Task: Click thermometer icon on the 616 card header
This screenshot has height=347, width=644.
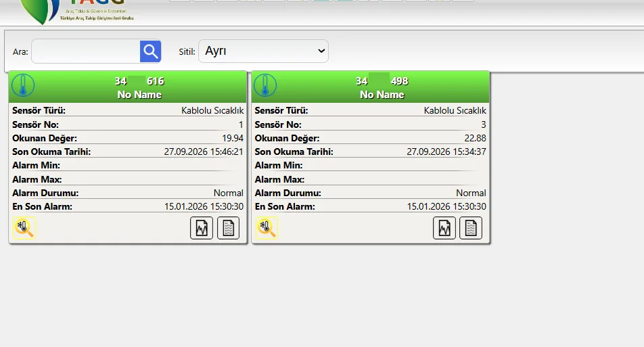Action: coord(23,85)
